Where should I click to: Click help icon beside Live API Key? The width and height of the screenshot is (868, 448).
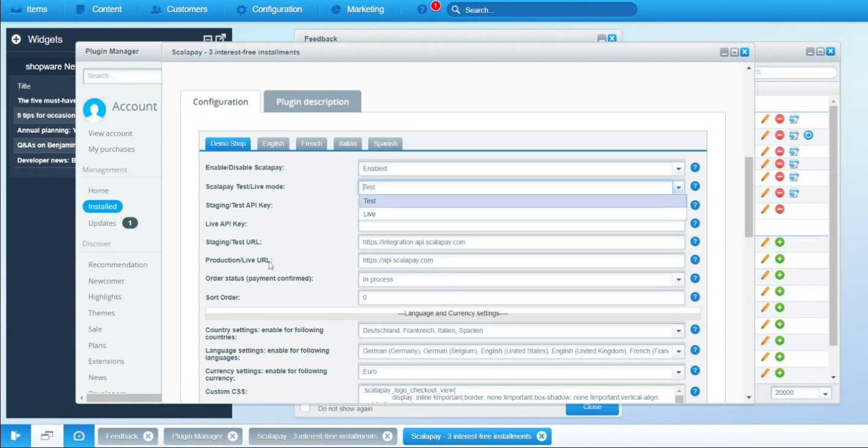695,223
